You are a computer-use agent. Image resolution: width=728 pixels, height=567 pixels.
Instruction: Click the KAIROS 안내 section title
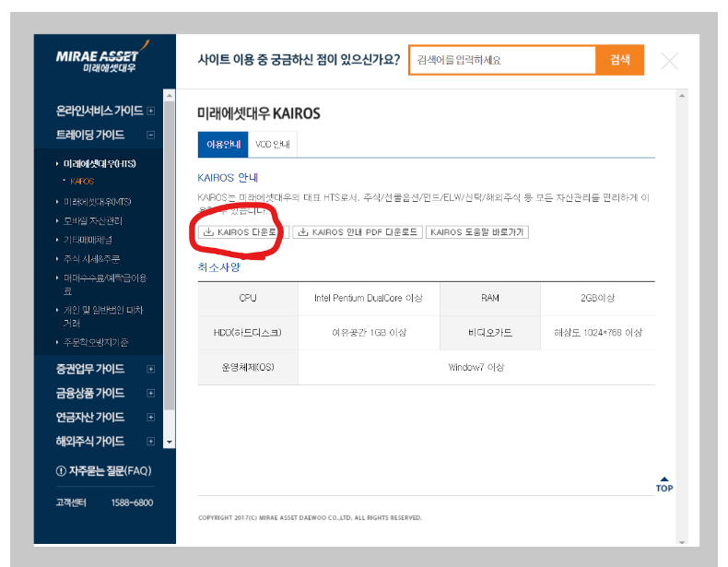point(228,178)
